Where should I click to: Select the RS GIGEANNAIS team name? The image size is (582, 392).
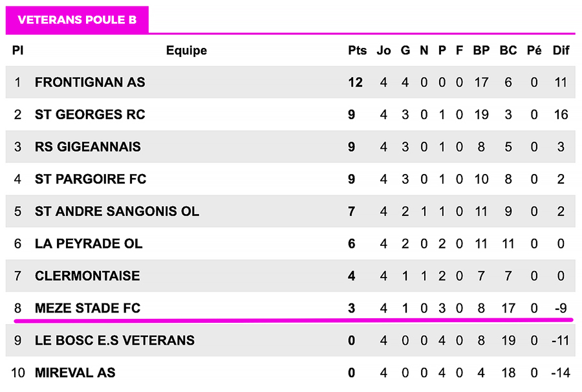point(87,147)
